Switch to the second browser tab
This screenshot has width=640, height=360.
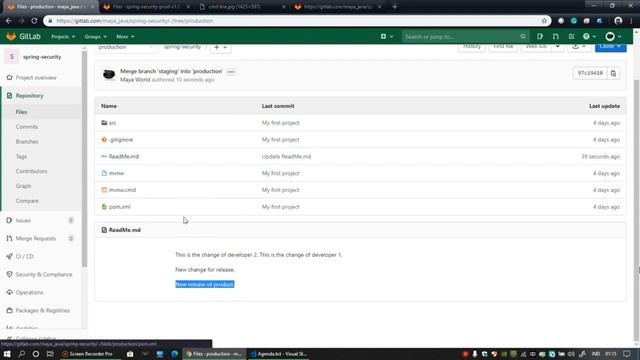pos(146,7)
